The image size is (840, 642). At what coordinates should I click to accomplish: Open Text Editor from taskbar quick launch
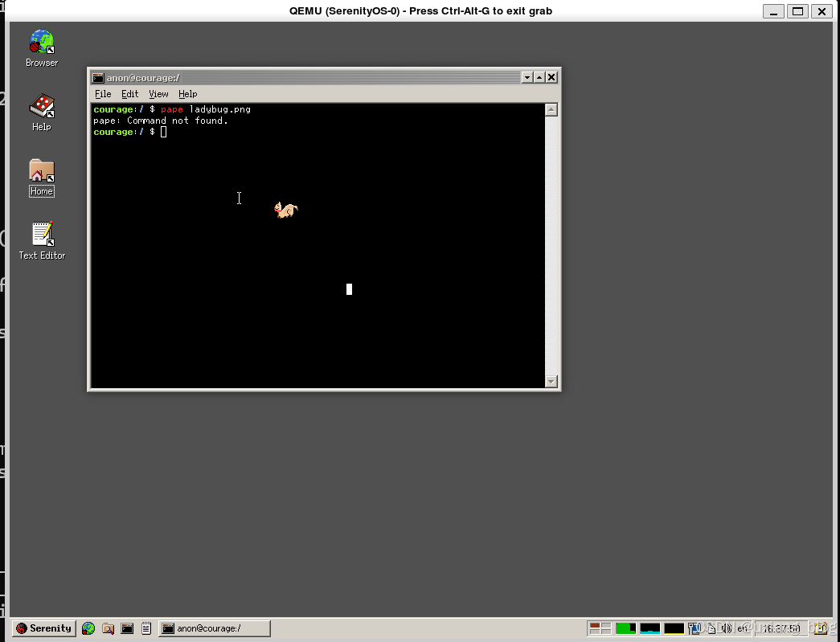coord(146,628)
